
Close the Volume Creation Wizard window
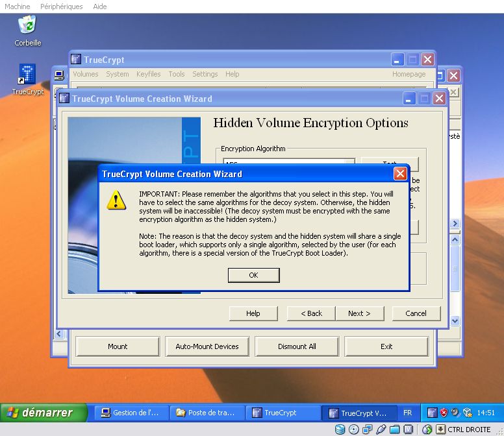click(x=440, y=98)
